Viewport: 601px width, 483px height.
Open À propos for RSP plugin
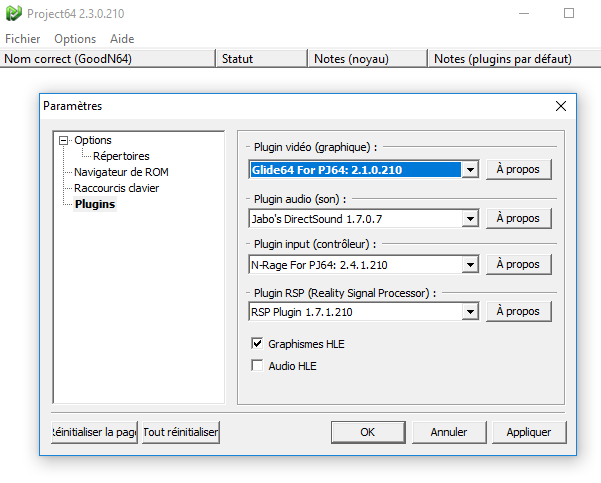point(519,311)
